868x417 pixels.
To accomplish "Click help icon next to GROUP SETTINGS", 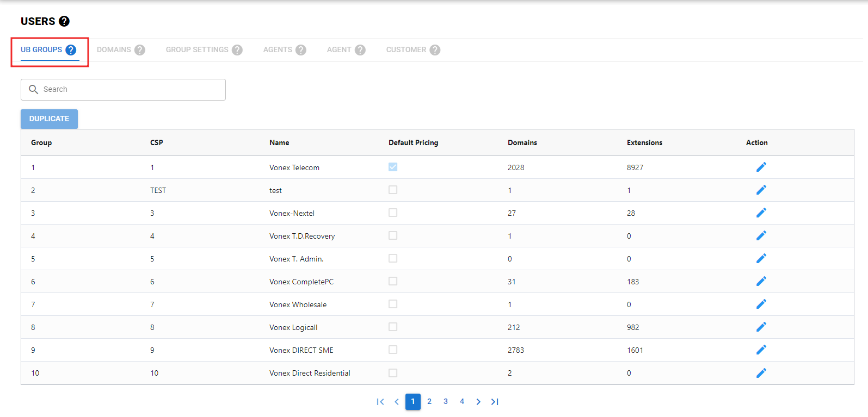I will point(237,50).
